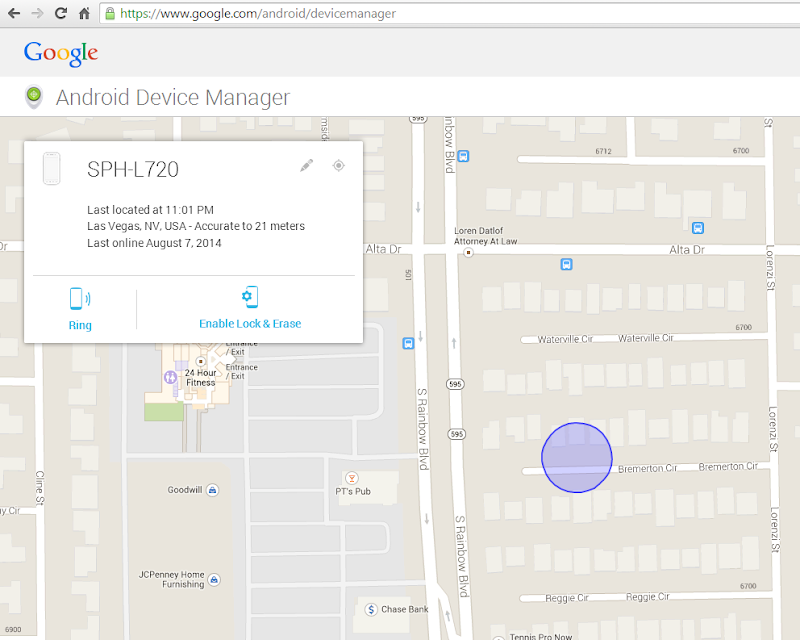Image resolution: width=800 pixels, height=640 pixels.
Task: Click the Android Device Manager pin icon
Action: (34, 96)
